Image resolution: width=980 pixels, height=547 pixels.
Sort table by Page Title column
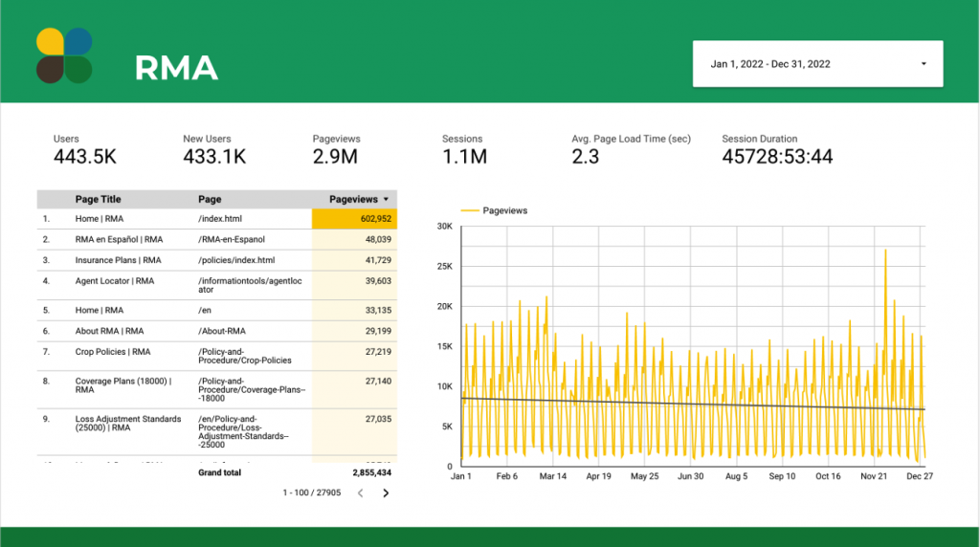tap(99, 200)
